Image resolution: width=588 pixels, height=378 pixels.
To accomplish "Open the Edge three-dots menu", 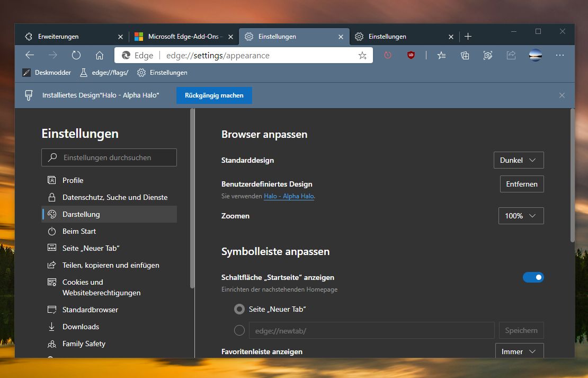I will tap(560, 55).
